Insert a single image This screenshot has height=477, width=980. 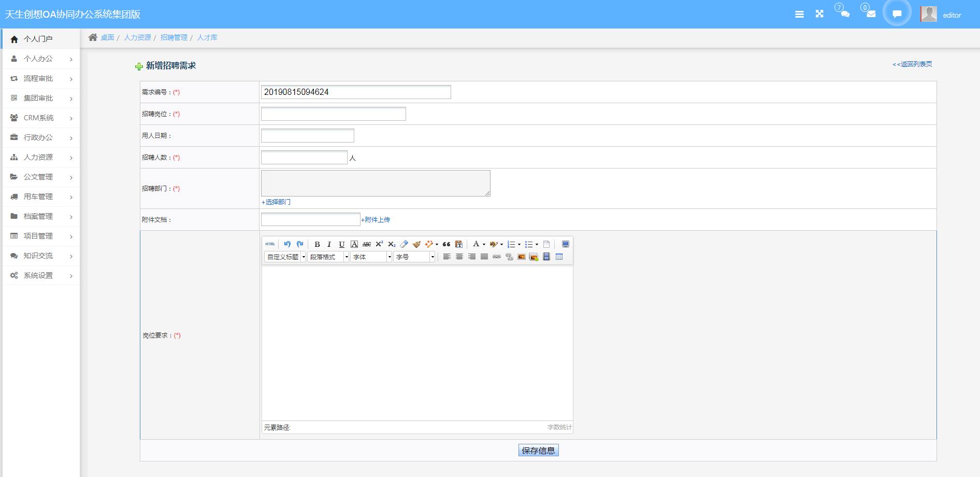[x=522, y=257]
